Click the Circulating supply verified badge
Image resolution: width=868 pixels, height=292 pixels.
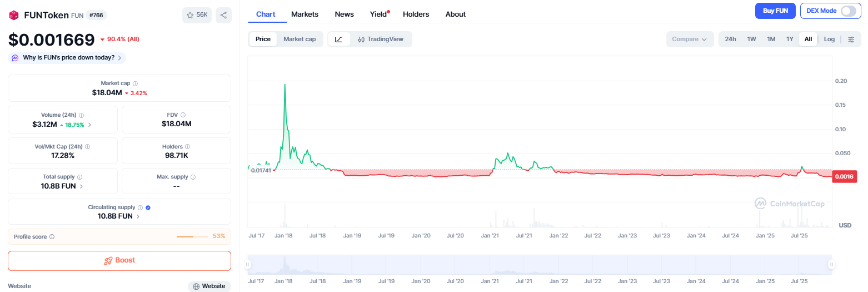coord(148,207)
